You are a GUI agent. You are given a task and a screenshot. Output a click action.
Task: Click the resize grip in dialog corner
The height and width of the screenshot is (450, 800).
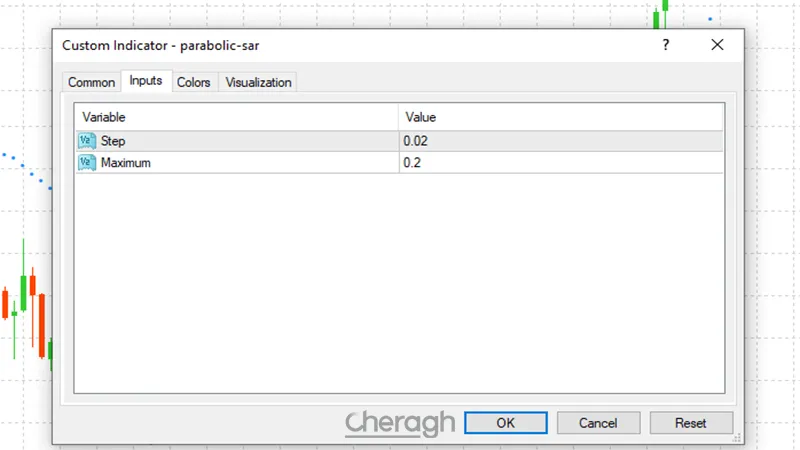click(x=738, y=437)
